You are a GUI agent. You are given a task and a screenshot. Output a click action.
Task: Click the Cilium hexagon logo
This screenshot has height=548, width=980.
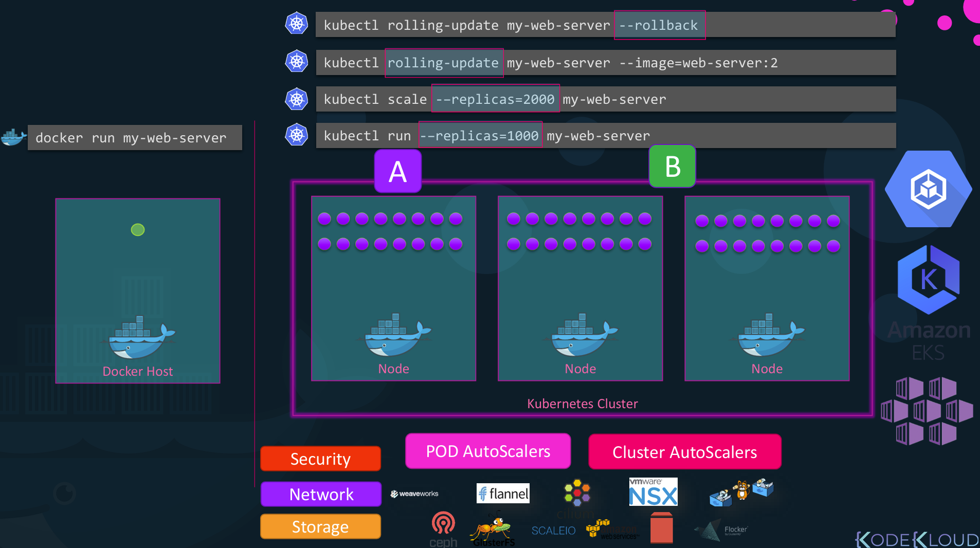(x=577, y=494)
